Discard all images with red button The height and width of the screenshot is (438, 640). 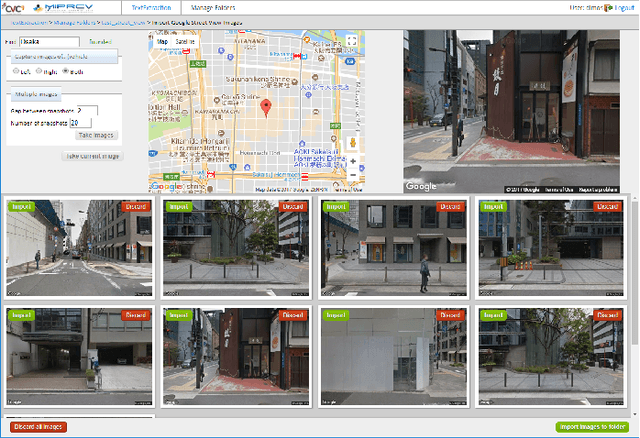coord(38,426)
